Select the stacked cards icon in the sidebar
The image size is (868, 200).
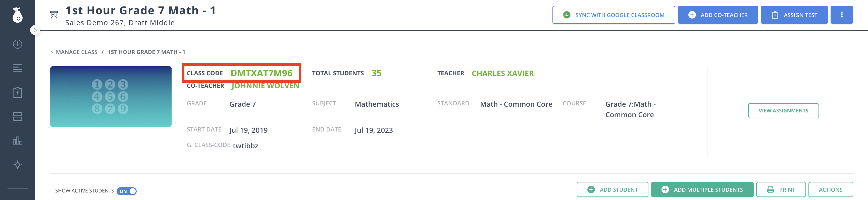(17, 116)
